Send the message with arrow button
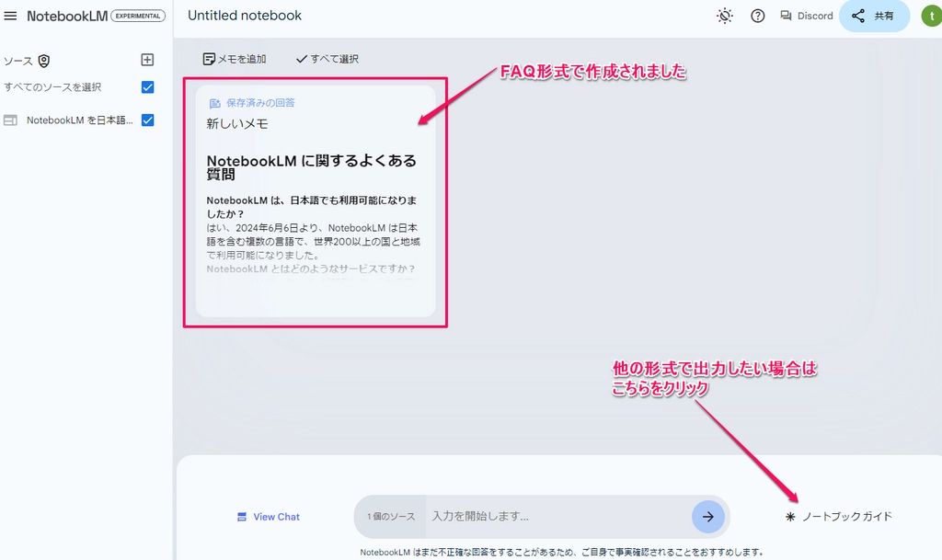The image size is (942, 560). pos(708,517)
